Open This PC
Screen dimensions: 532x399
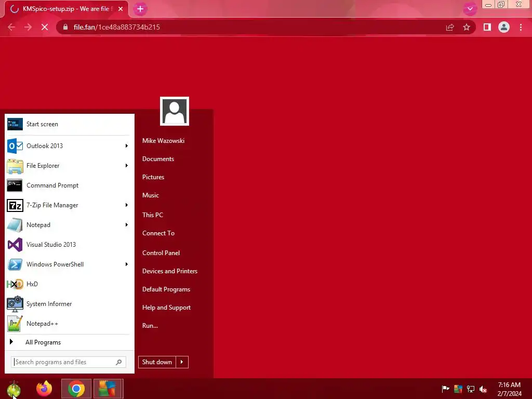152,215
